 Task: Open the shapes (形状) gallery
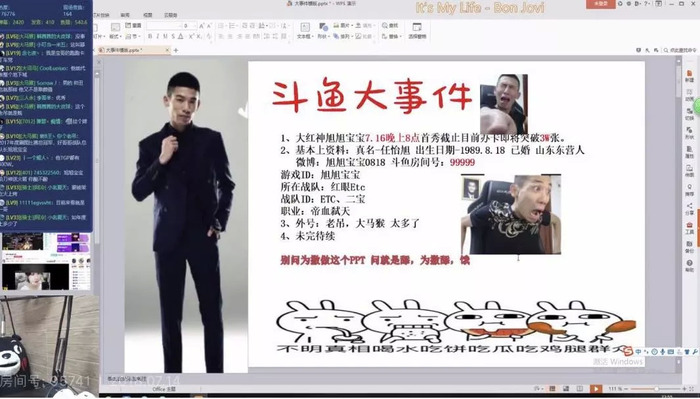pyautogui.click(x=323, y=30)
